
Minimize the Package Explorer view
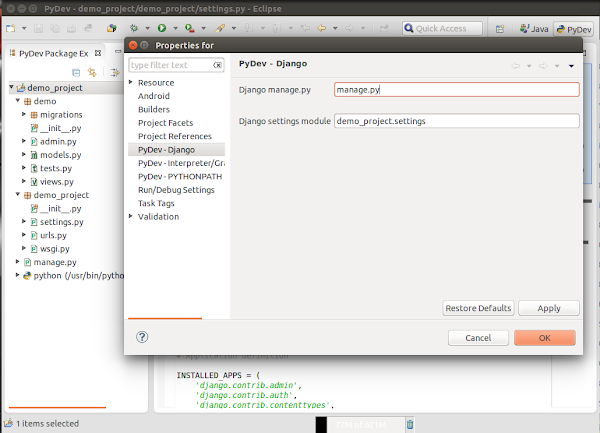118,51
